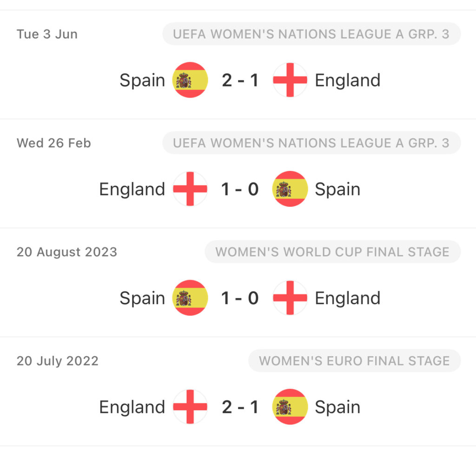
Task: Open the 2 - 1 score on 3 Jun
Action: click(x=240, y=80)
